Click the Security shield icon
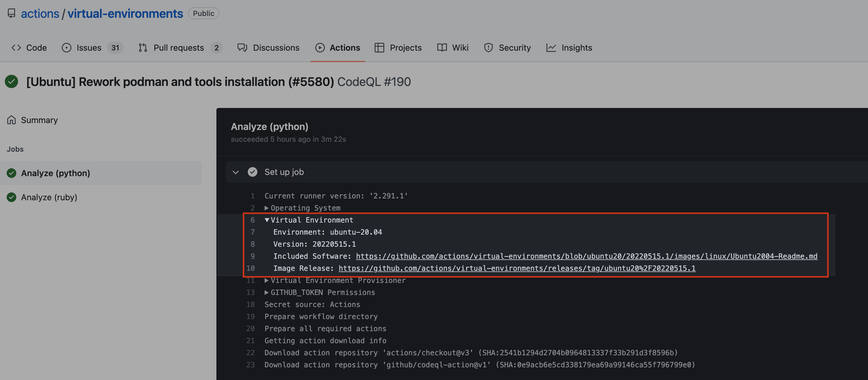The image size is (868, 380). pos(488,48)
